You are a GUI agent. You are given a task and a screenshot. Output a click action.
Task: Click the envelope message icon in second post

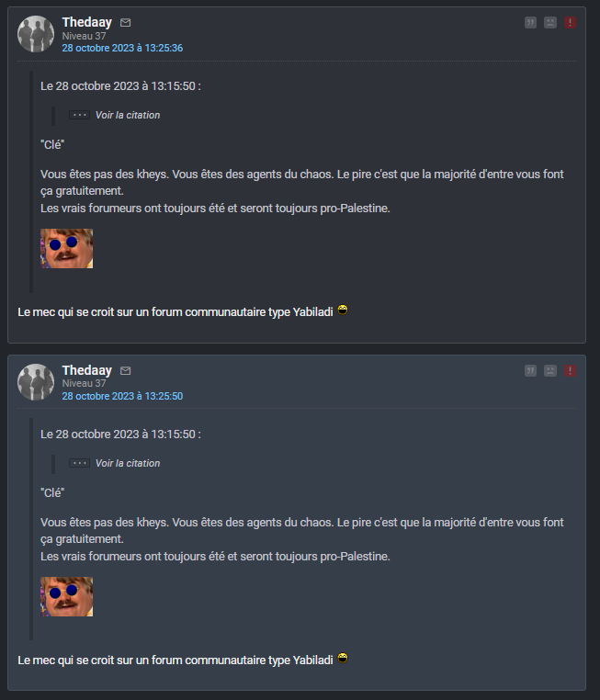[126, 370]
